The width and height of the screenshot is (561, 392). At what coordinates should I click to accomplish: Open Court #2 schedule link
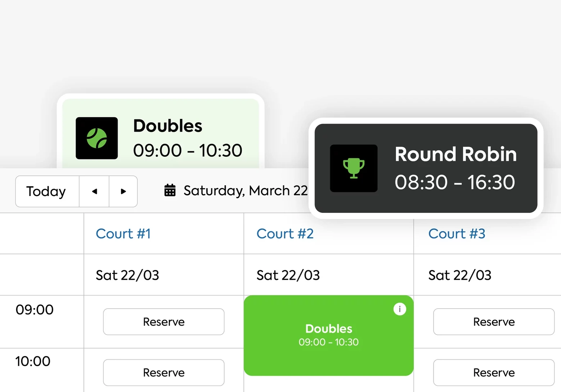click(285, 234)
